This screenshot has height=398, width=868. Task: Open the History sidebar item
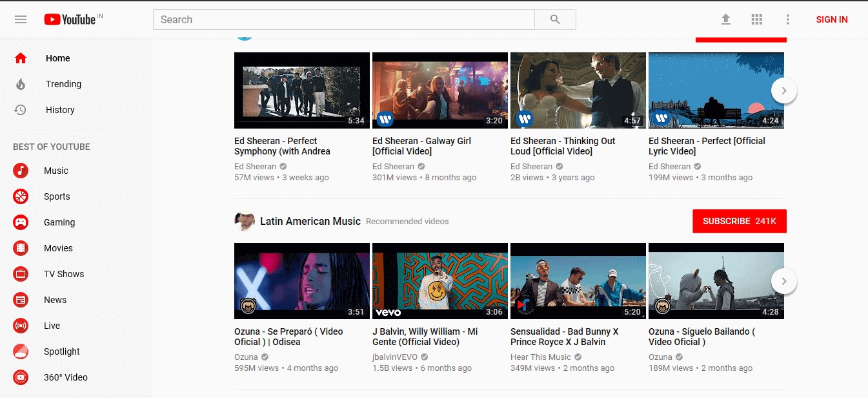pos(76,110)
